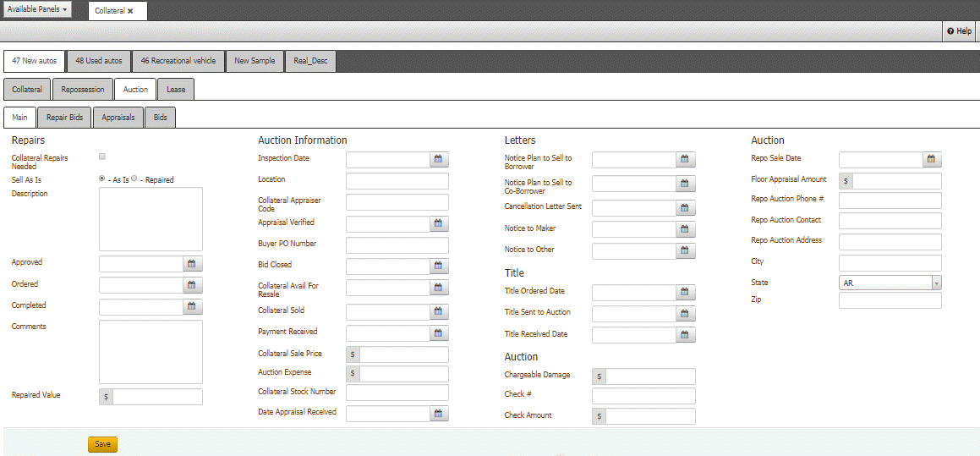Select the 48 Used autos tab
Image resolution: width=980 pixels, height=456 pixels.
[x=98, y=61]
